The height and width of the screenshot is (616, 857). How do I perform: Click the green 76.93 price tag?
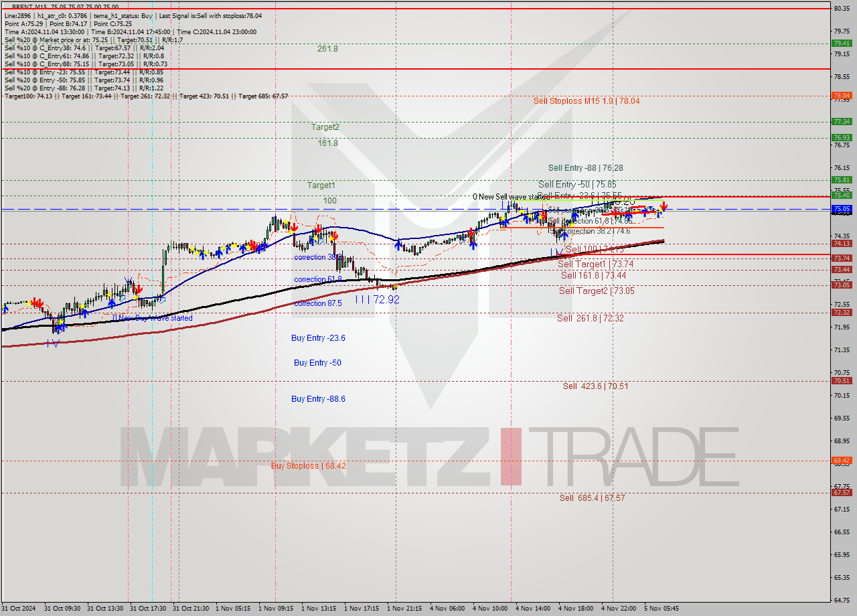tap(842, 137)
